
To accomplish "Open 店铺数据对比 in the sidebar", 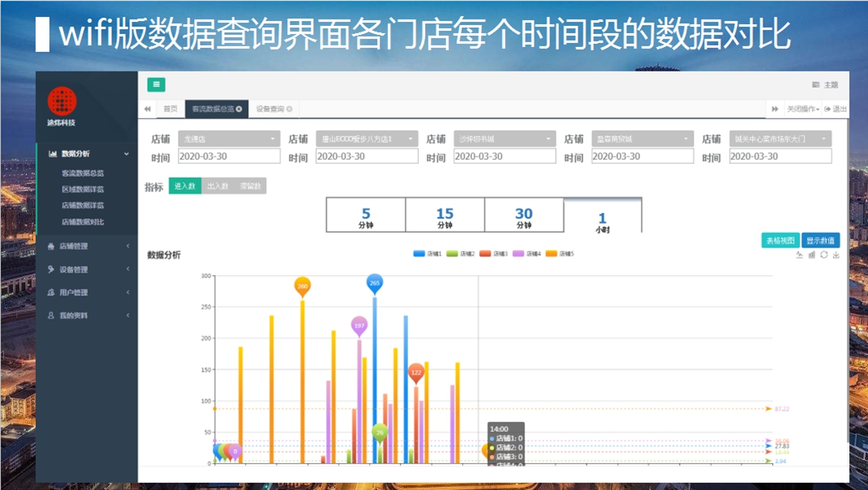I will tap(83, 222).
